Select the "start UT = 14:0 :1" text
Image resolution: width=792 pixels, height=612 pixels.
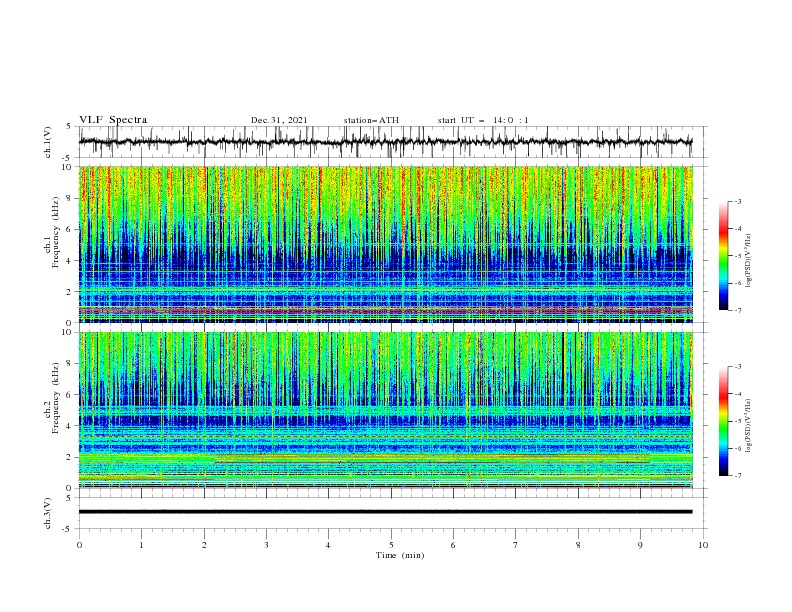click(x=483, y=120)
